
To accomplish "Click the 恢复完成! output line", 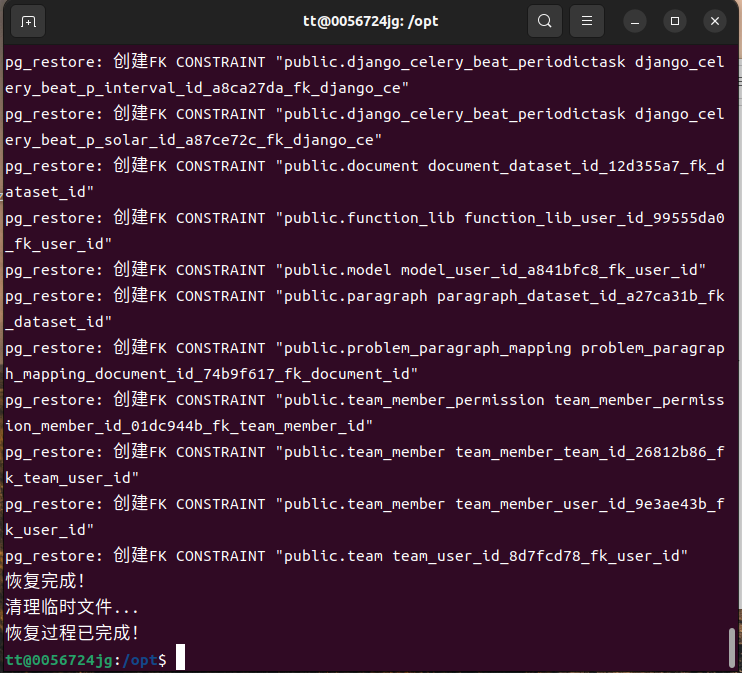I will tap(46, 581).
